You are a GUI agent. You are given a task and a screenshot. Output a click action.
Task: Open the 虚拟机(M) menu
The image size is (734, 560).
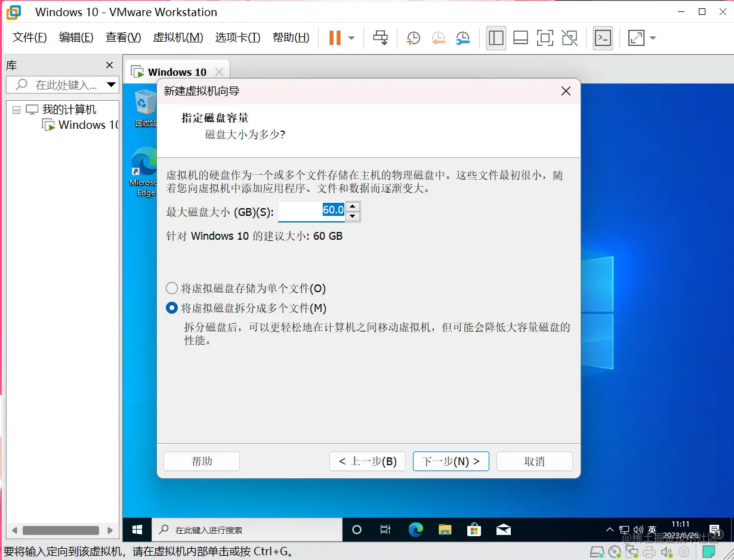tap(178, 38)
